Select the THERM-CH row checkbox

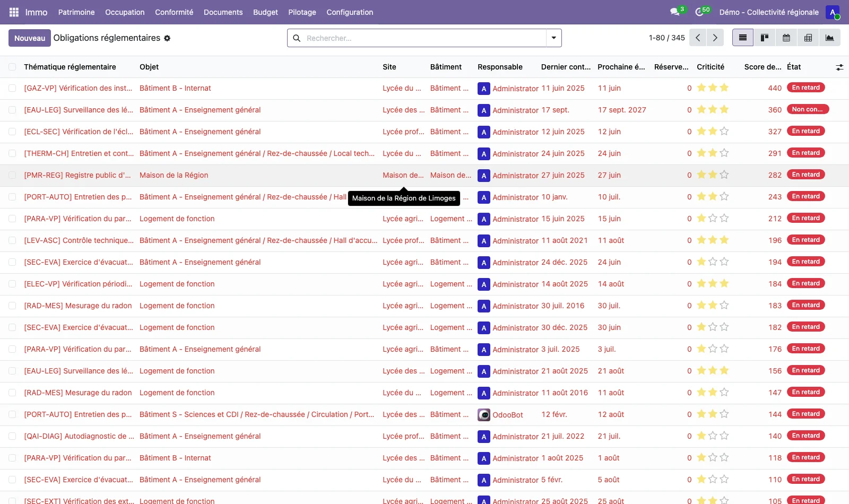12,153
